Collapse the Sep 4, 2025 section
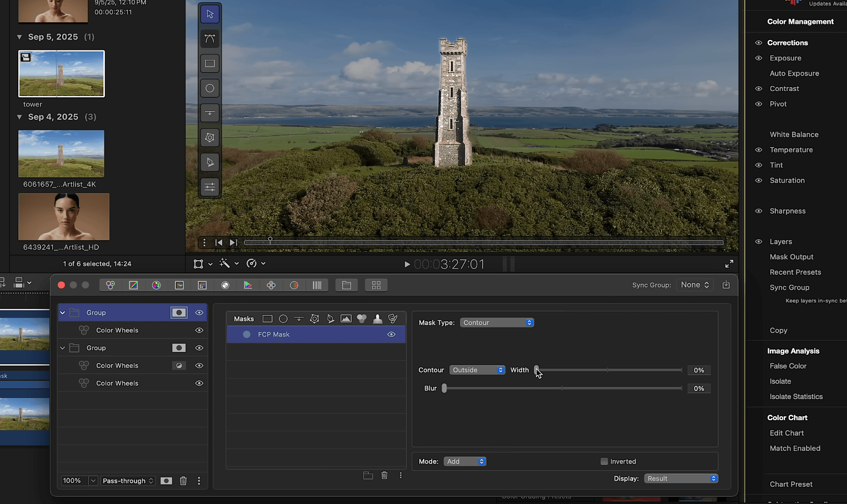This screenshot has height=504, width=847. point(19,117)
